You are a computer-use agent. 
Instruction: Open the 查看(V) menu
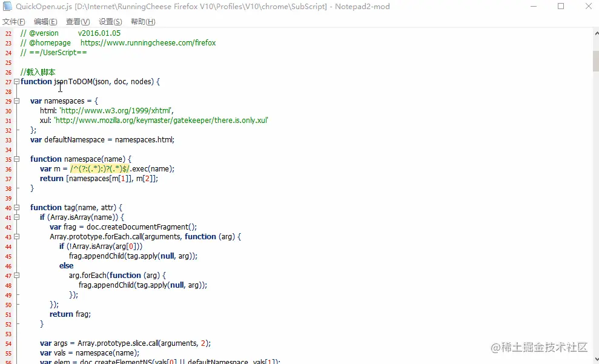(x=78, y=22)
